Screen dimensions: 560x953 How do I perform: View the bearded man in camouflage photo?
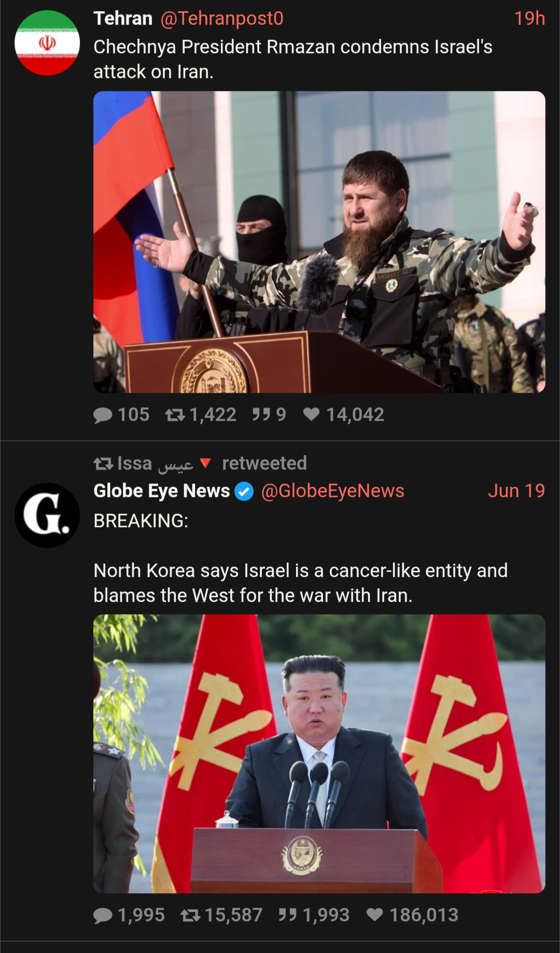319,242
